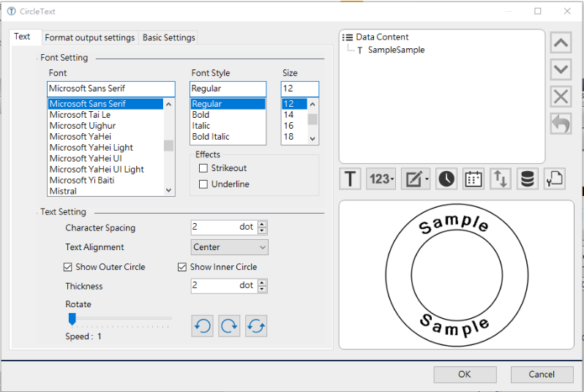Maximize the CircleText window

[538, 11]
